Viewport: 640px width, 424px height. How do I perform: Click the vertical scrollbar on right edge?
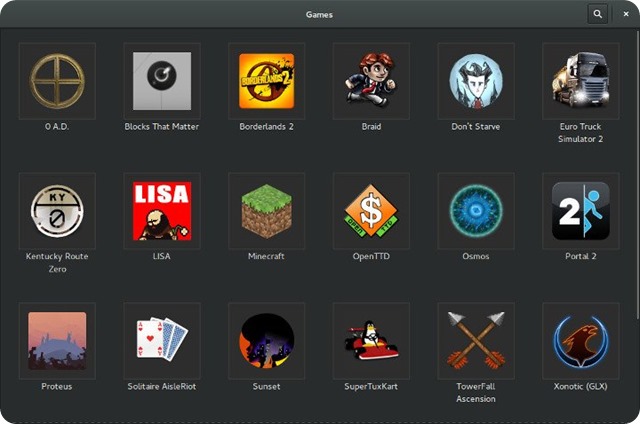click(x=637, y=175)
